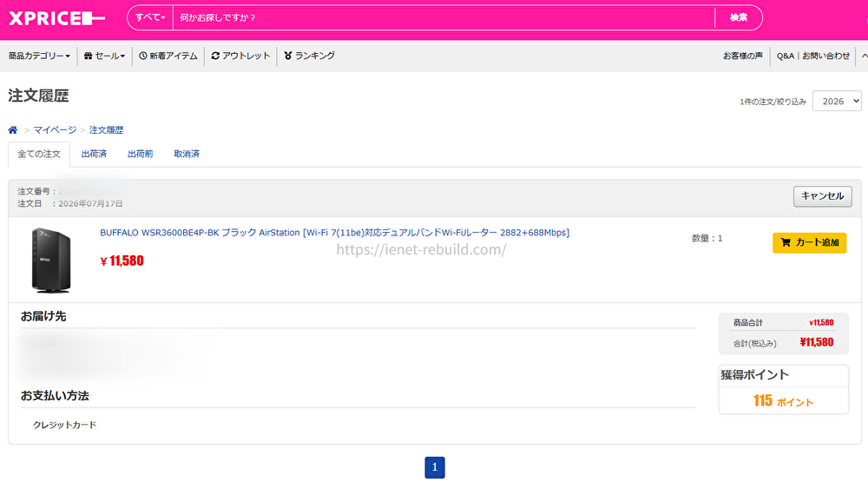
Task: Click the ¥11,580 product price text
Action: [122, 261]
